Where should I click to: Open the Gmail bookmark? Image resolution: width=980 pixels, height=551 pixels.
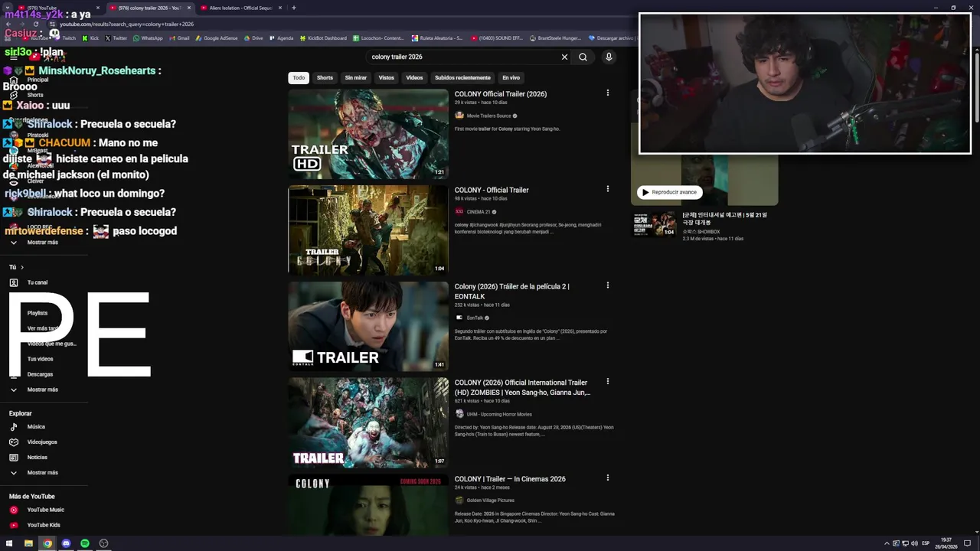tap(178, 37)
